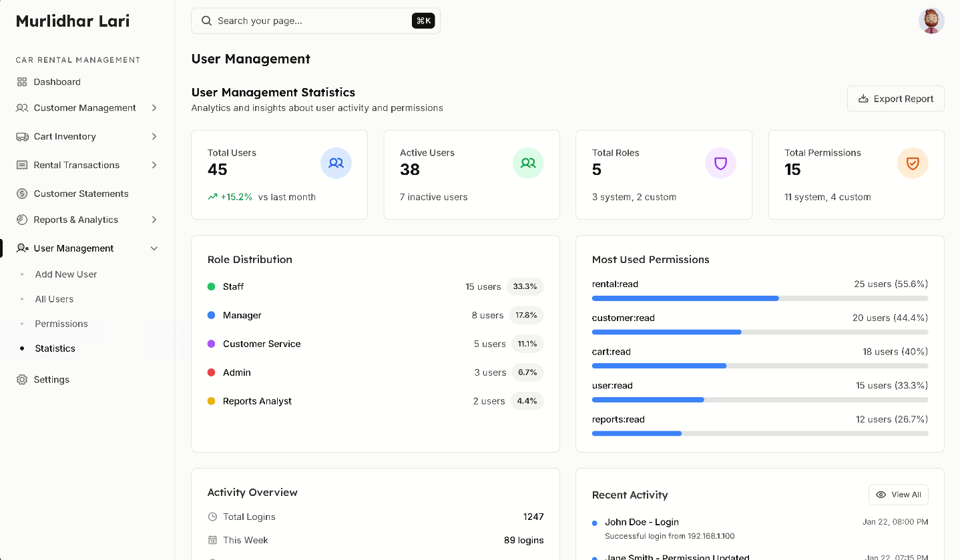
Task: Click the Dashboard grid icon
Action: point(21,81)
